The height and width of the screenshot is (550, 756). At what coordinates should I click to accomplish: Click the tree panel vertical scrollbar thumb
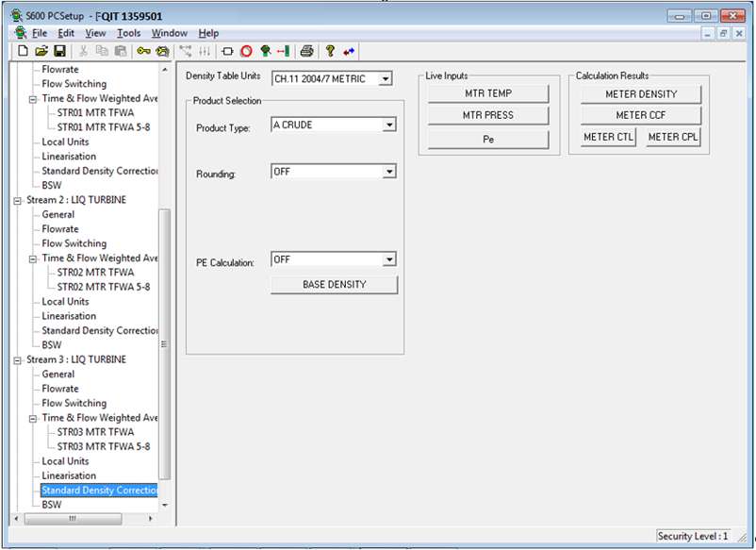click(x=164, y=344)
